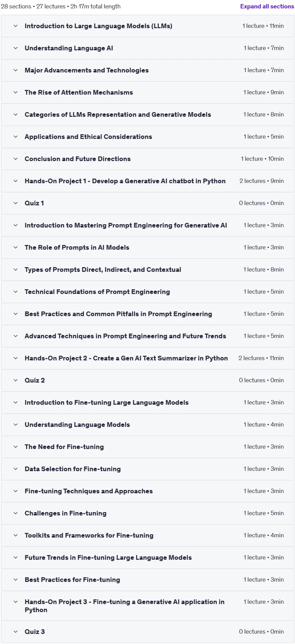The width and height of the screenshot is (295, 644).
Task: Click chevron beside The Role of Prompts
Action: pos(15,247)
